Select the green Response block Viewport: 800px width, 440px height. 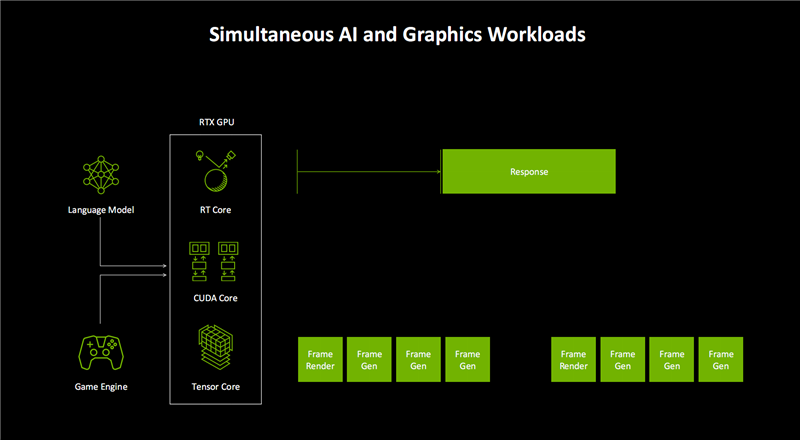tap(529, 172)
